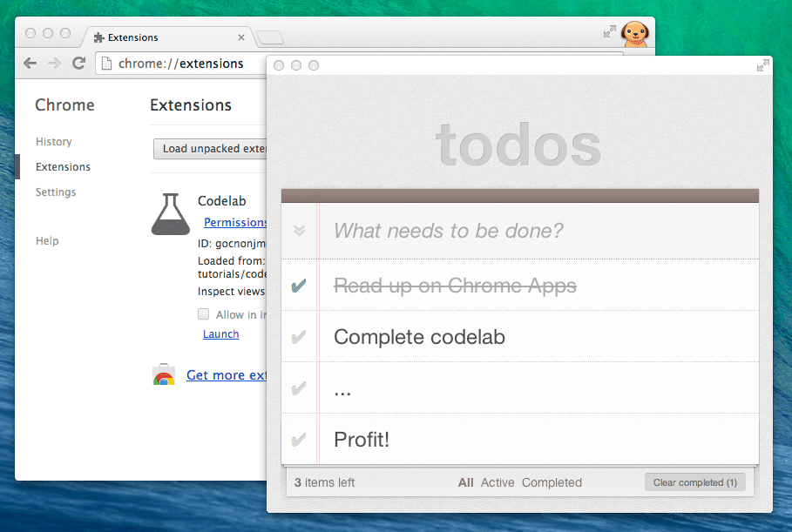The width and height of the screenshot is (792, 532).
Task: Uncheck the completed 'Read up on Chrome Apps' todo
Action: click(299, 285)
